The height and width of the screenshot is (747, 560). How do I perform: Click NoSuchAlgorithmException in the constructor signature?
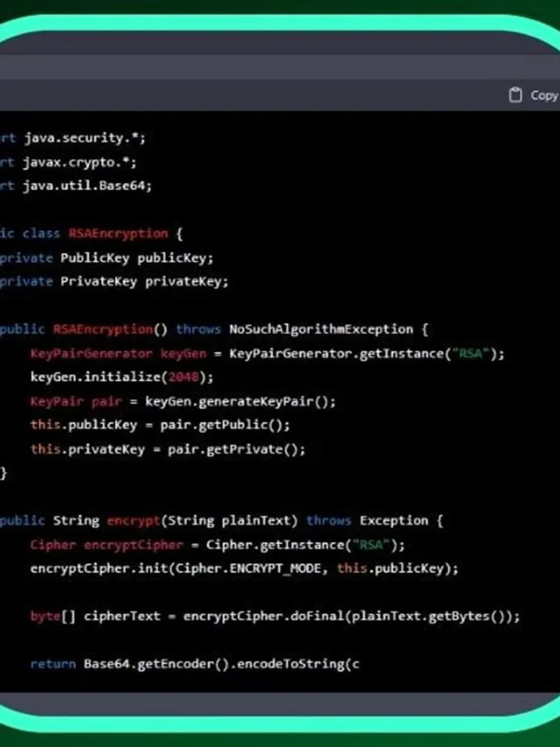321,329
